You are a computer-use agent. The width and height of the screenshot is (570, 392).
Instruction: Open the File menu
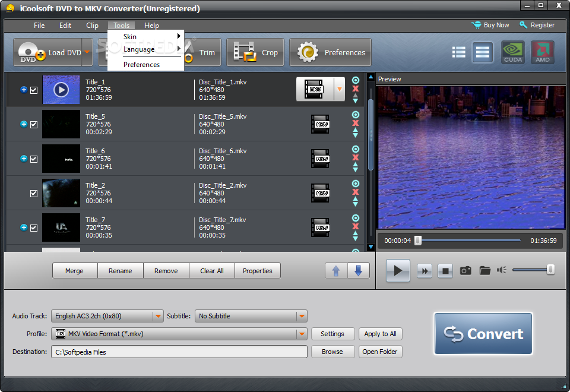tap(39, 26)
